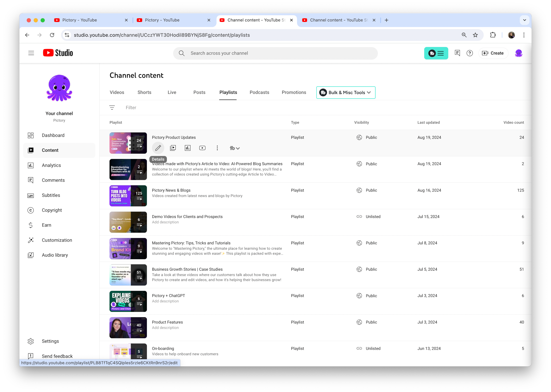Open Pictory Product Updates thumbnail
The image size is (551, 392).
[128, 143]
